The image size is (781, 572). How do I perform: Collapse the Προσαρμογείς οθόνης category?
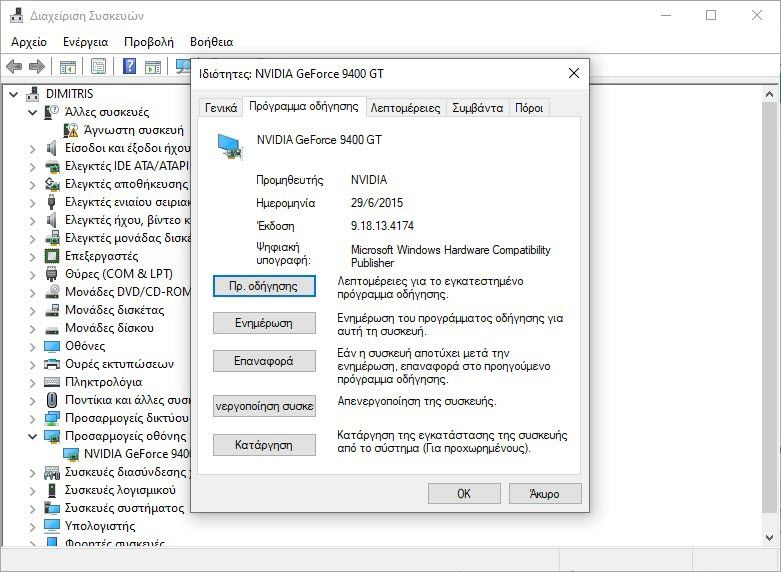[33, 436]
